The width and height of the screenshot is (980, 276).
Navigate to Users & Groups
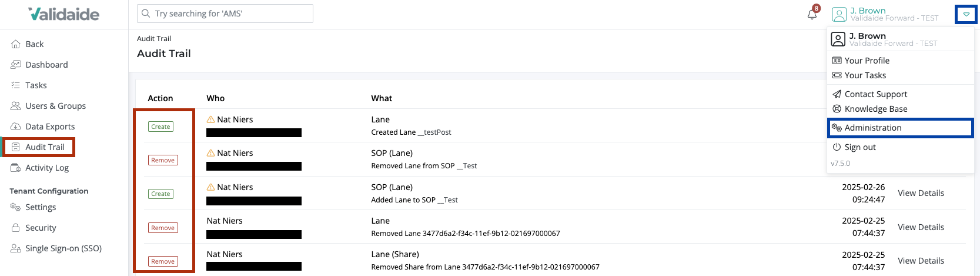(55, 106)
